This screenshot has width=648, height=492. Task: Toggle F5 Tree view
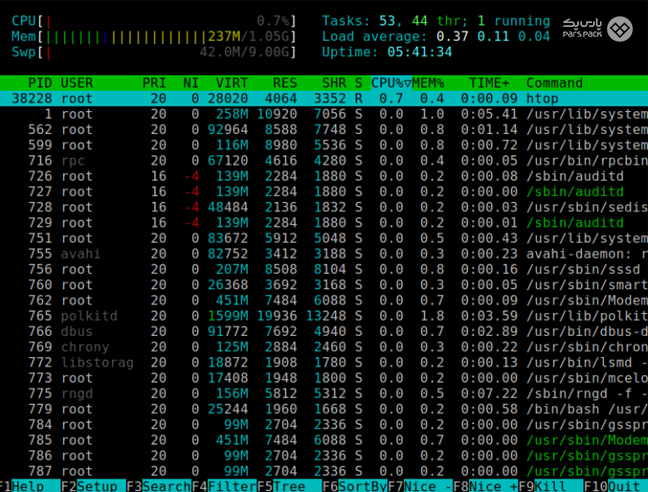tap(289, 486)
